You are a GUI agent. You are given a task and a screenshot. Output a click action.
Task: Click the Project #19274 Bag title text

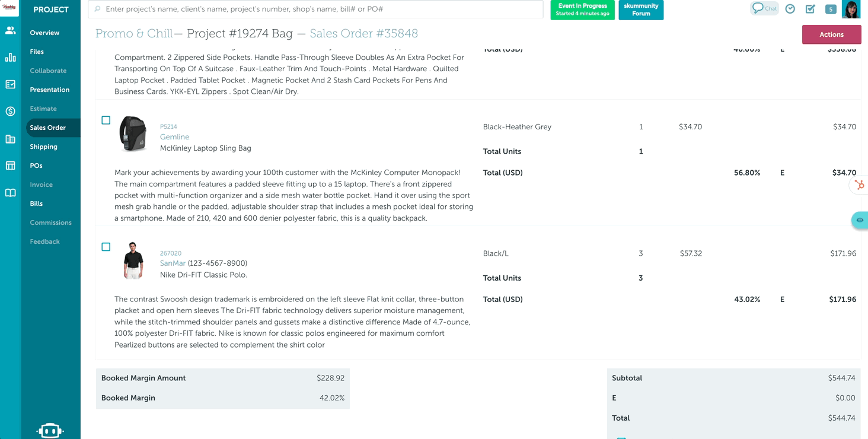click(x=240, y=34)
